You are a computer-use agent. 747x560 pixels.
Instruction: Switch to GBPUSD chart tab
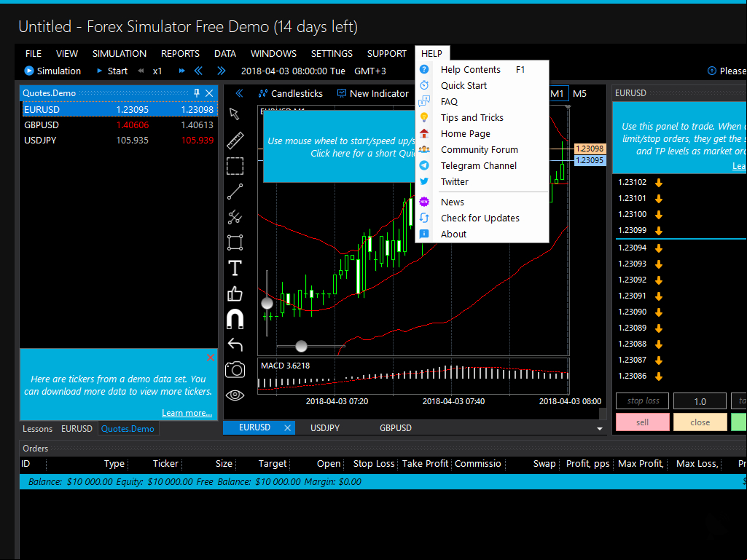tap(396, 427)
